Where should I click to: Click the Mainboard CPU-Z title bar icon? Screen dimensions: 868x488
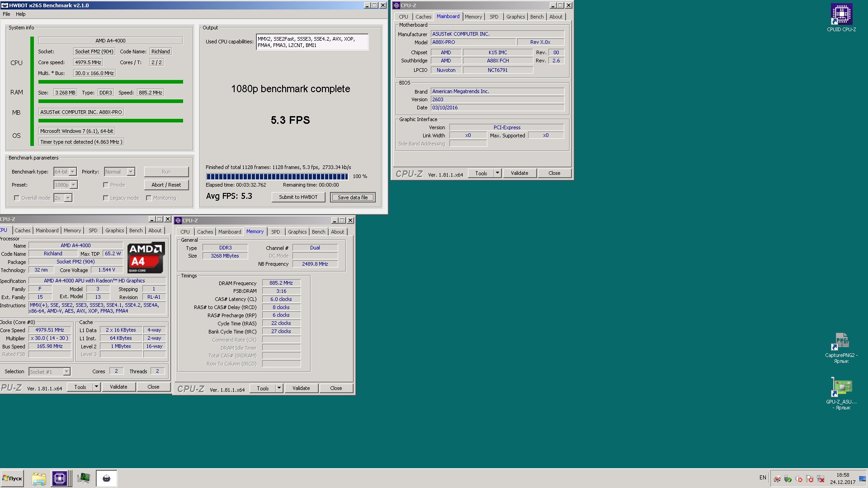click(x=396, y=5)
